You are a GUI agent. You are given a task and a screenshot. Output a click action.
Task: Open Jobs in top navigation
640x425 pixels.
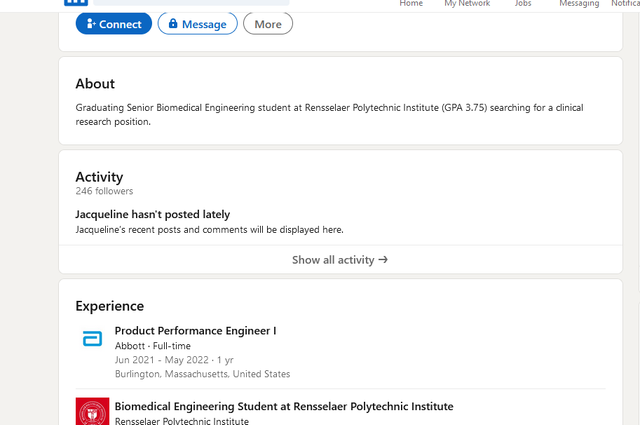point(523,3)
